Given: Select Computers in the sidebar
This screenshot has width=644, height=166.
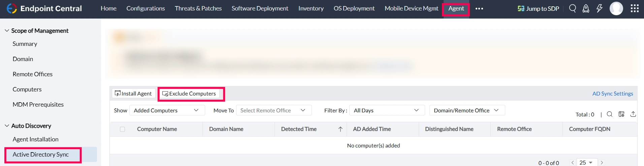Looking at the screenshot, I should point(27,89).
